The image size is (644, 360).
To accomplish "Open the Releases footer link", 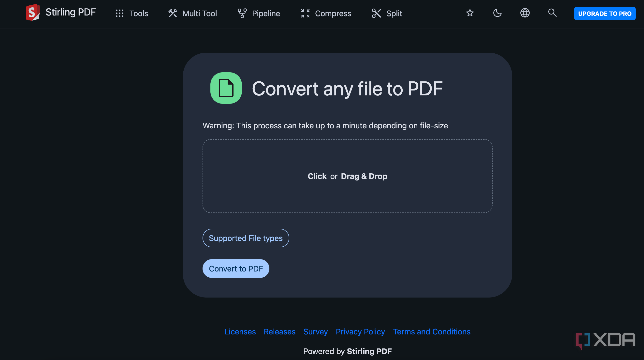I will coord(279,332).
